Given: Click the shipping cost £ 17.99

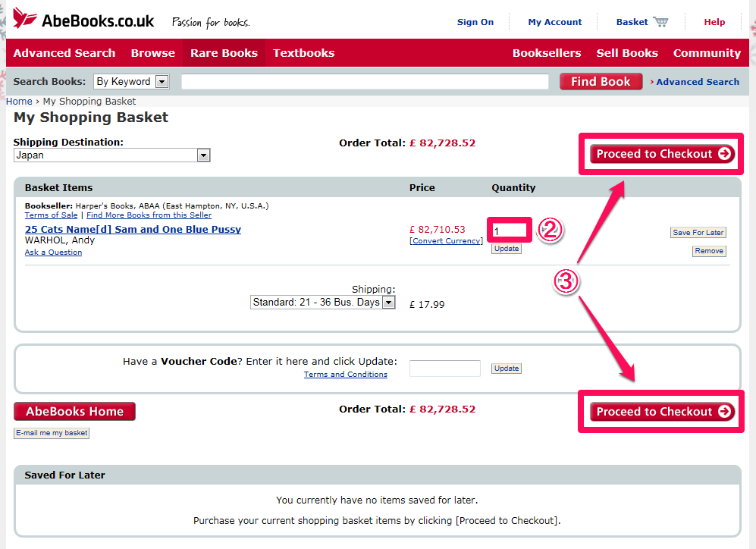Looking at the screenshot, I should (x=427, y=305).
